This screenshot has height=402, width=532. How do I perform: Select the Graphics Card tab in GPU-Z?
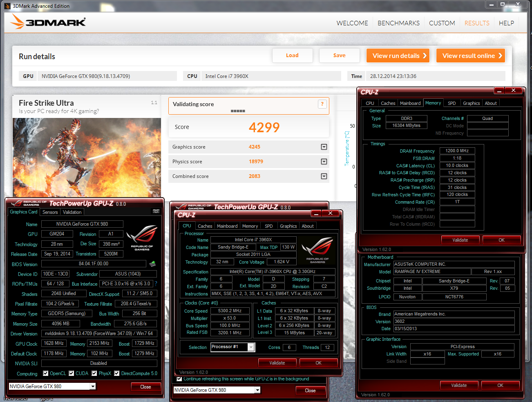(x=24, y=212)
